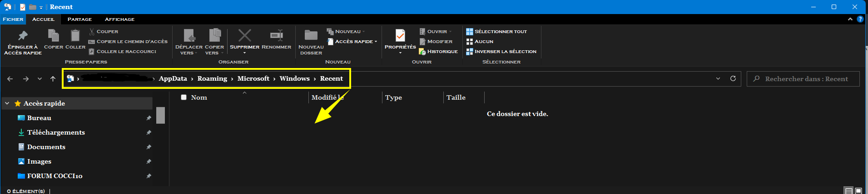Click the Properties icon in the title bar
868x194 pixels.
(x=23, y=7)
